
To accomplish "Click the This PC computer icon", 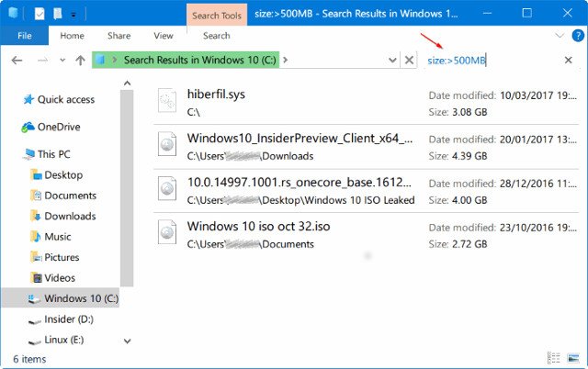I will [28, 154].
